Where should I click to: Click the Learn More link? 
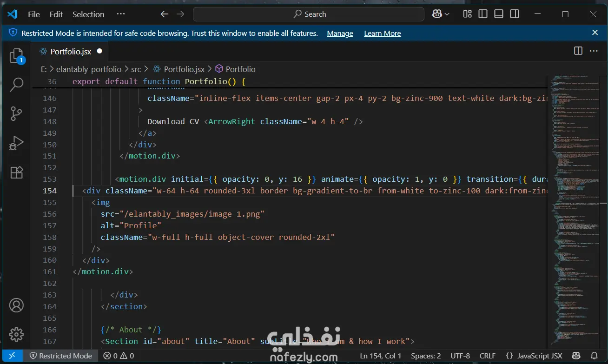382,33
